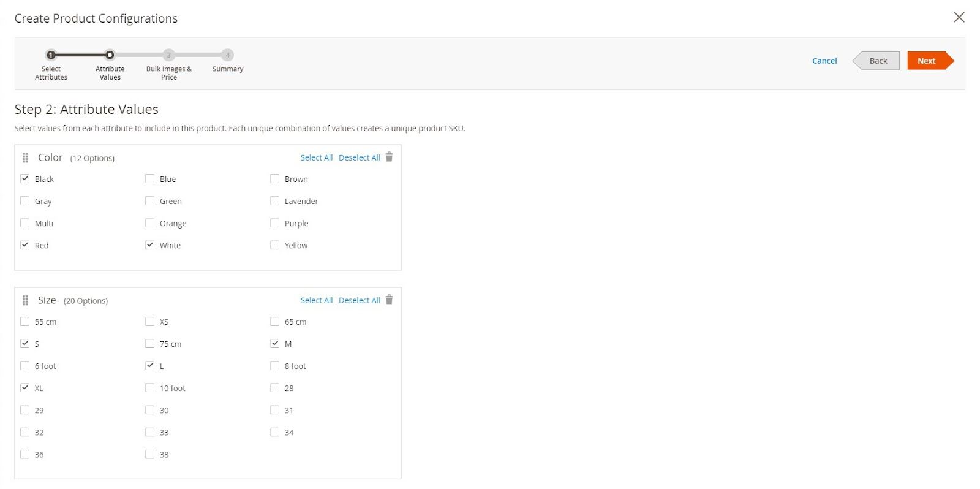
Task: Select the size 29 checkbox
Action: point(25,410)
